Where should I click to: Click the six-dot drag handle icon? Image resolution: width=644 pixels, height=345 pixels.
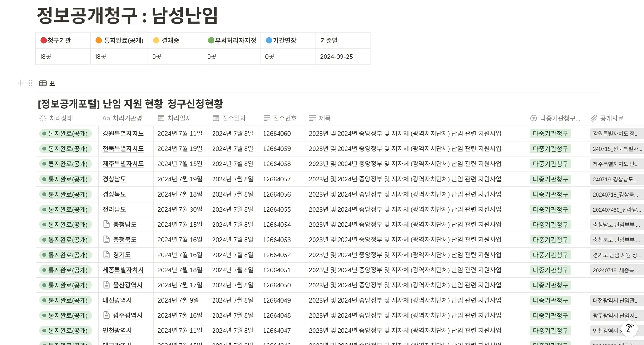click(x=31, y=83)
